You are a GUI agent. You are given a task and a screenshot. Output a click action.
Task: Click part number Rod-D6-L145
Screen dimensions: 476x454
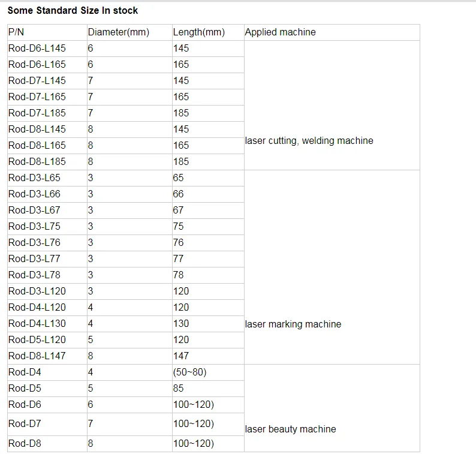37,49
